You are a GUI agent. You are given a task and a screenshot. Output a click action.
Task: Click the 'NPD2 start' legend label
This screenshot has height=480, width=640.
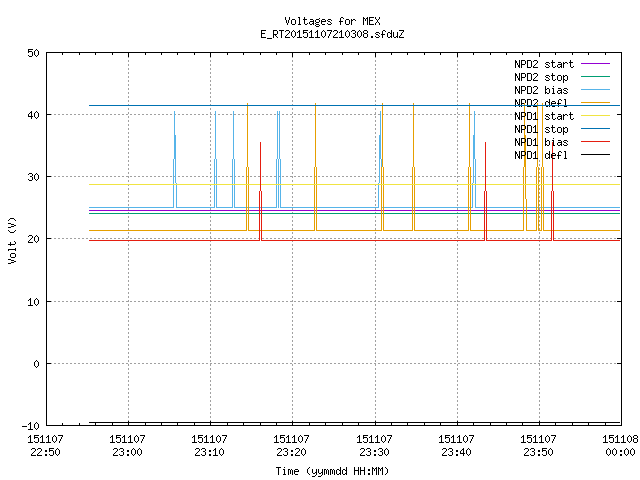pyautogui.click(x=544, y=64)
